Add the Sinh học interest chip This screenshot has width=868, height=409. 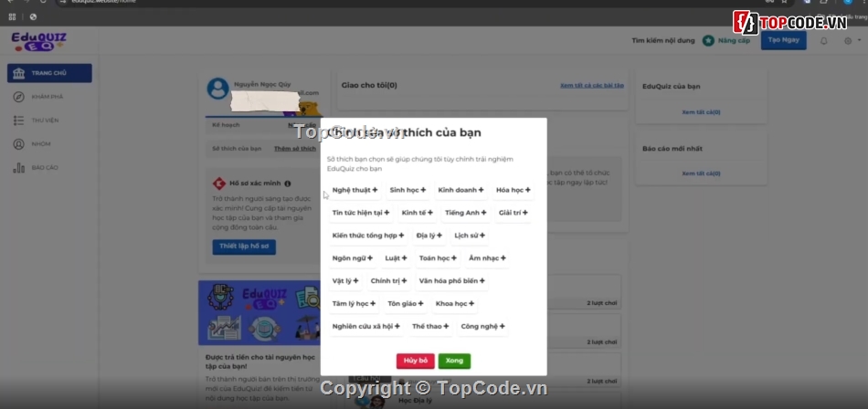[x=408, y=191]
